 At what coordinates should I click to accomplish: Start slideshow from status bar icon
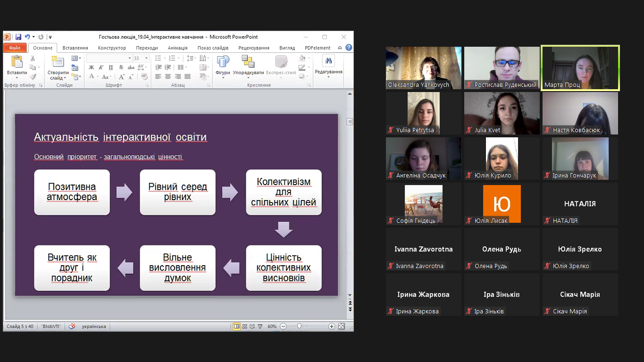pyautogui.click(x=260, y=326)
